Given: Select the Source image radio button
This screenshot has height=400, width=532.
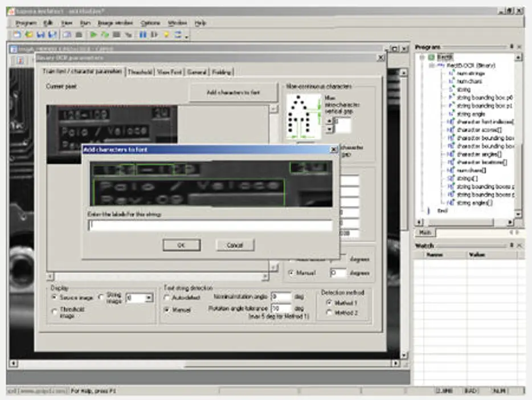Looking at the screenshot, I should (x=54, y=297).
